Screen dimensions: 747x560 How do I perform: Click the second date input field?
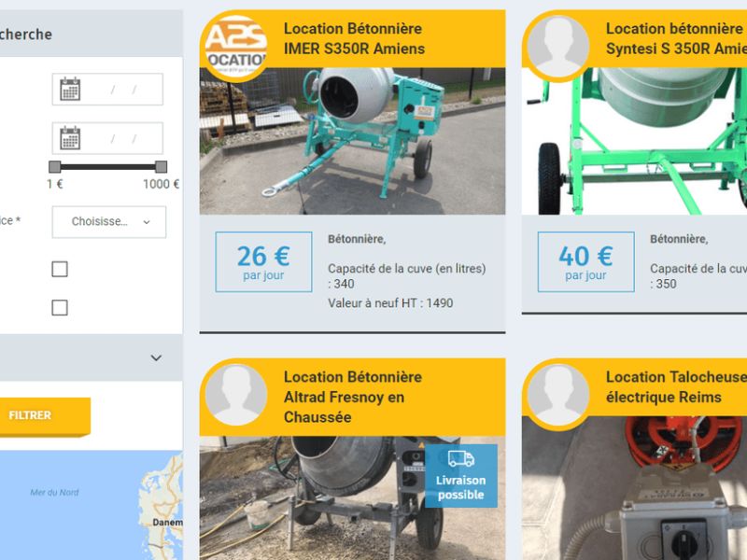[x=107, y=138]
